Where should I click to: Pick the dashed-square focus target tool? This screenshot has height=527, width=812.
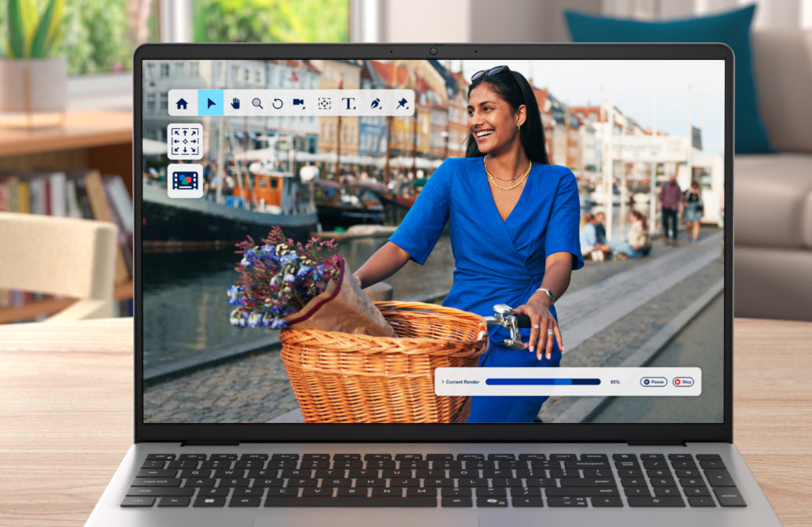[323, 103]
